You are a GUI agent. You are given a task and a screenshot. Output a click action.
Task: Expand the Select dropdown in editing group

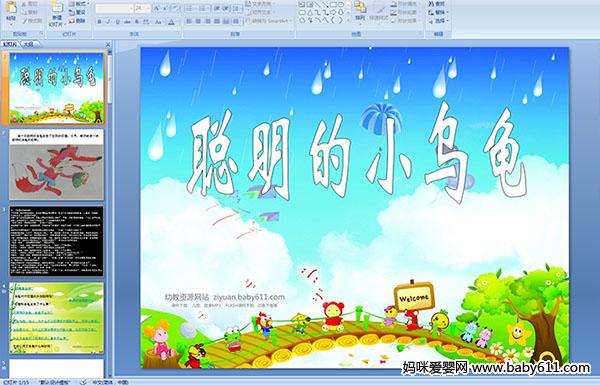[439, 20]
